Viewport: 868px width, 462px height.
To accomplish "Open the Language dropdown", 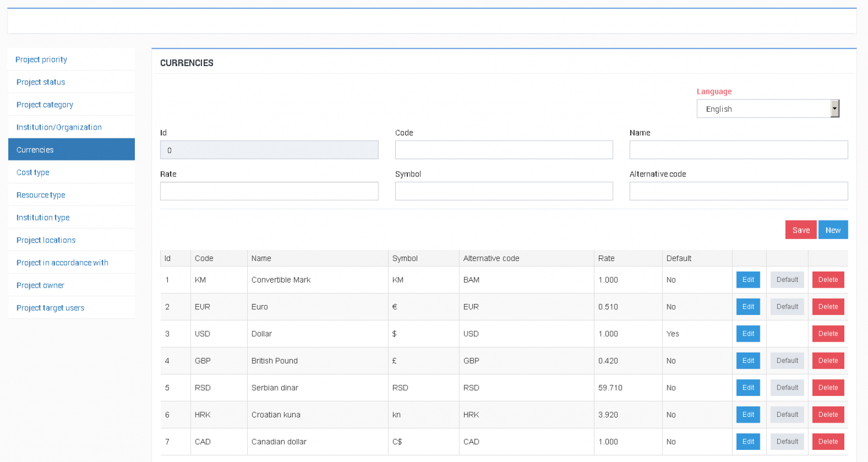I will [x=834, y=108].
